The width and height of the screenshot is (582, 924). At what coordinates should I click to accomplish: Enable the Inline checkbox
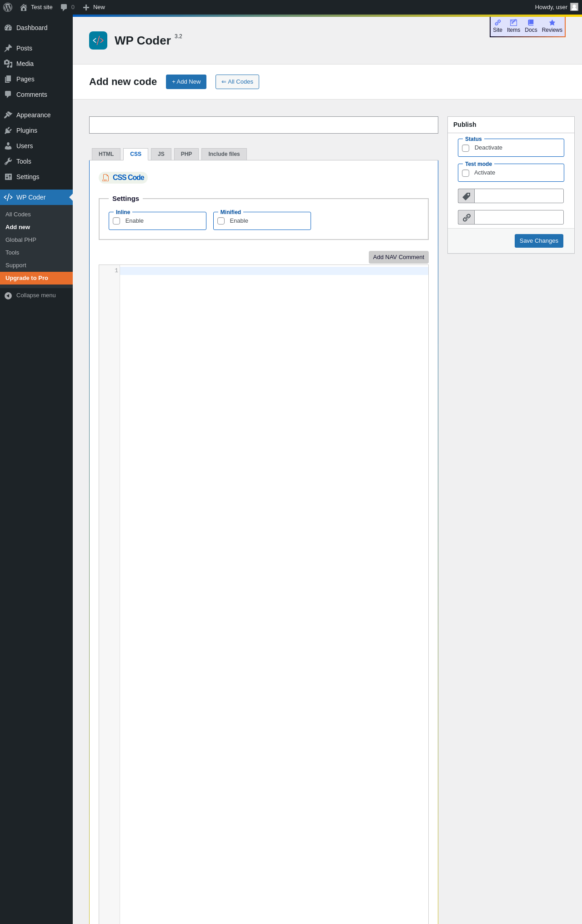(116, 221)
